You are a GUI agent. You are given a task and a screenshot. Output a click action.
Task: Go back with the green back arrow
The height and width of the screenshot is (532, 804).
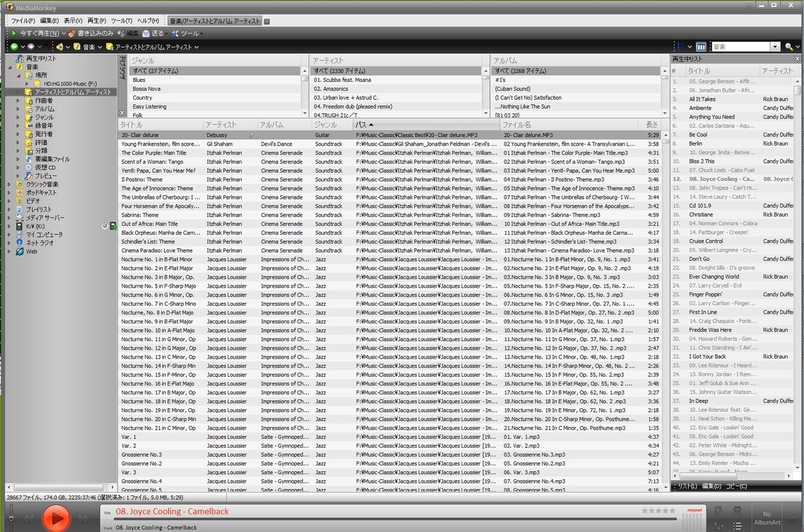(x=14, y=47)
